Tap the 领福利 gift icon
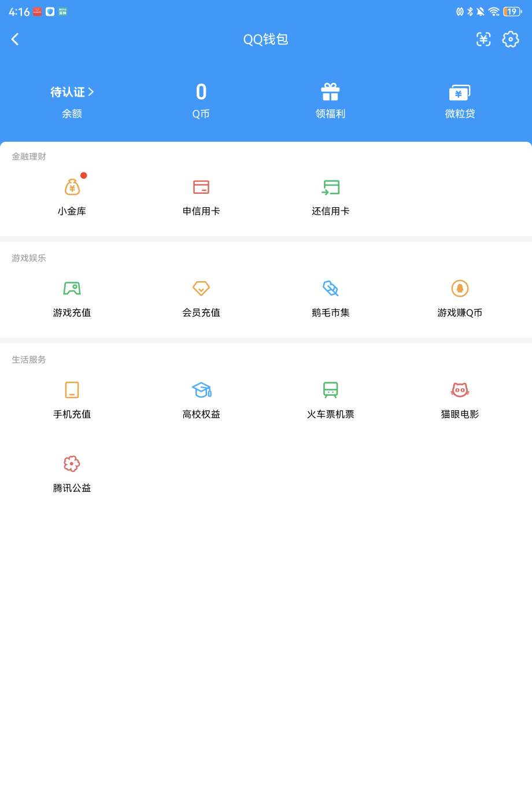Viewport: 532px width, 810px height. [x=331, y=92]
